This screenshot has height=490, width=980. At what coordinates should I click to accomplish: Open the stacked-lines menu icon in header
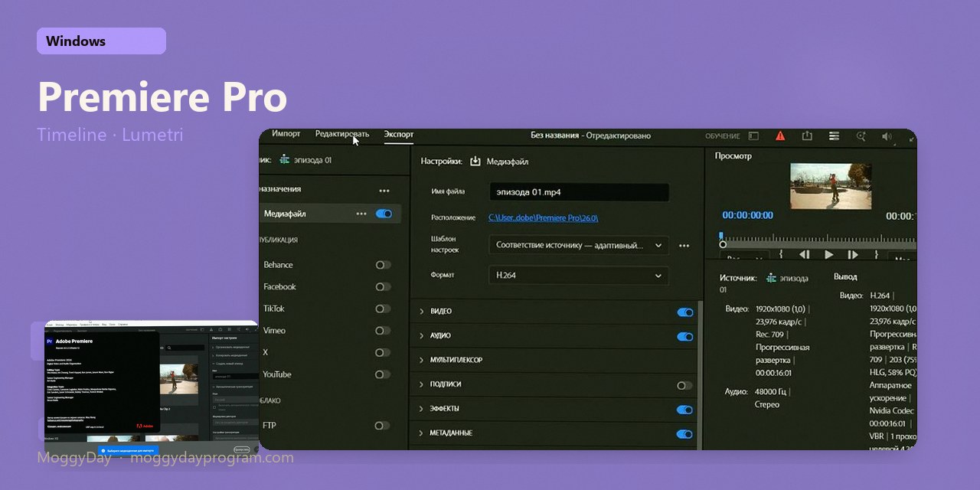(834, 136)
